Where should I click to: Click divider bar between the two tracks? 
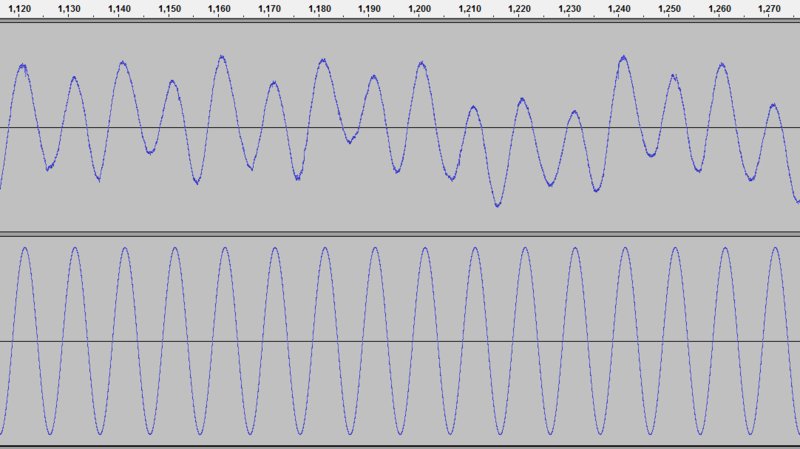click(400, 234)
